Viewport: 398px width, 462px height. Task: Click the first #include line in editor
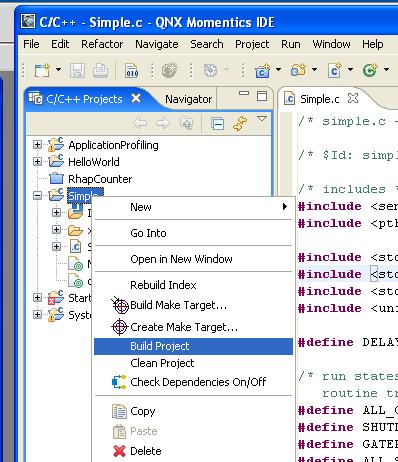[x=347, y=206]
